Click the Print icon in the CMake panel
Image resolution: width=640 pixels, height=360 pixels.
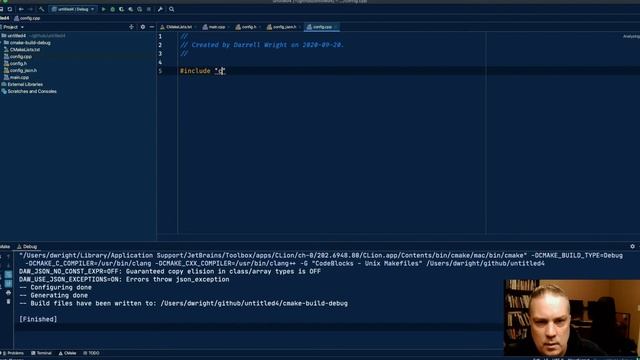[8, 293]
